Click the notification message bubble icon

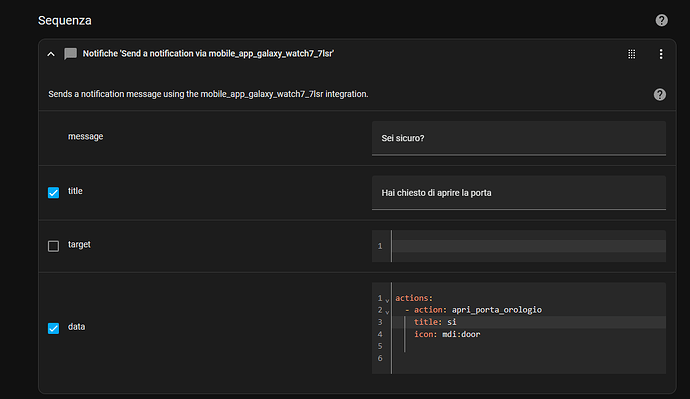point(70,54)
